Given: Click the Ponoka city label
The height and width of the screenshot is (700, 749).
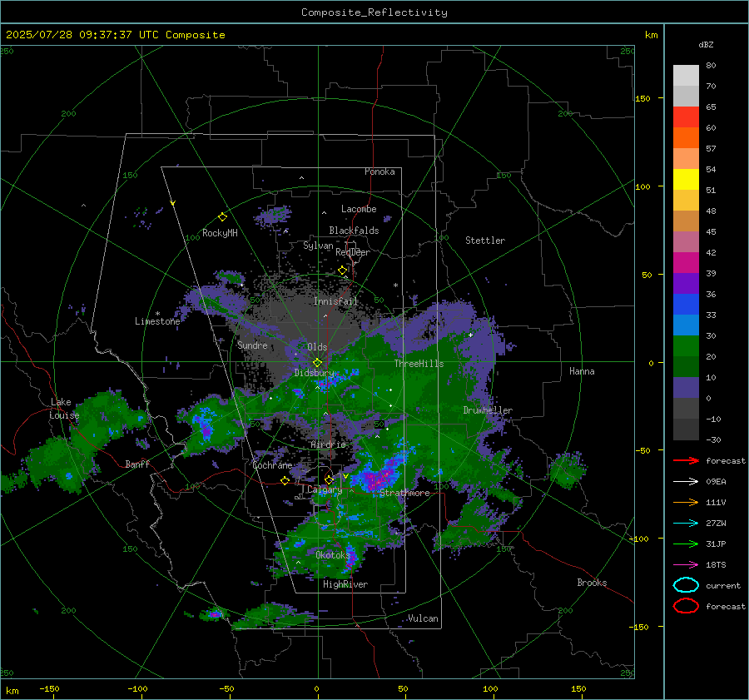Looking at the screenshot, I should (x=379, y=171).
